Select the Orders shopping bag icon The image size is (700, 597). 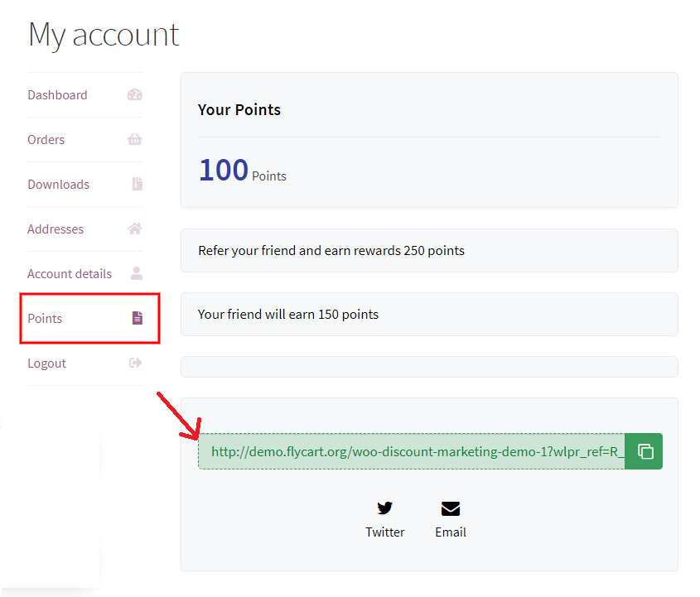click(x=134, y=139)
